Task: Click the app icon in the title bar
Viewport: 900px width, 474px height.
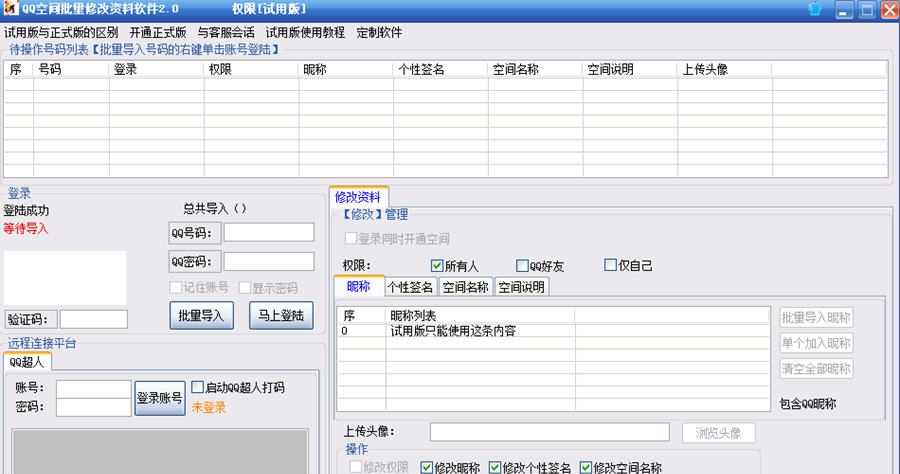Action: coord(10,8)
